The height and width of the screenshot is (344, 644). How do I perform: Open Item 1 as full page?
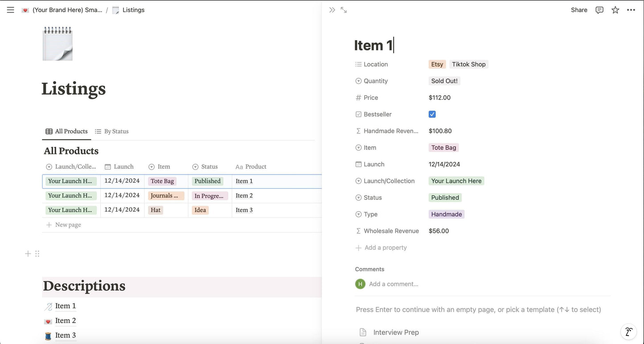pos(344,10)
